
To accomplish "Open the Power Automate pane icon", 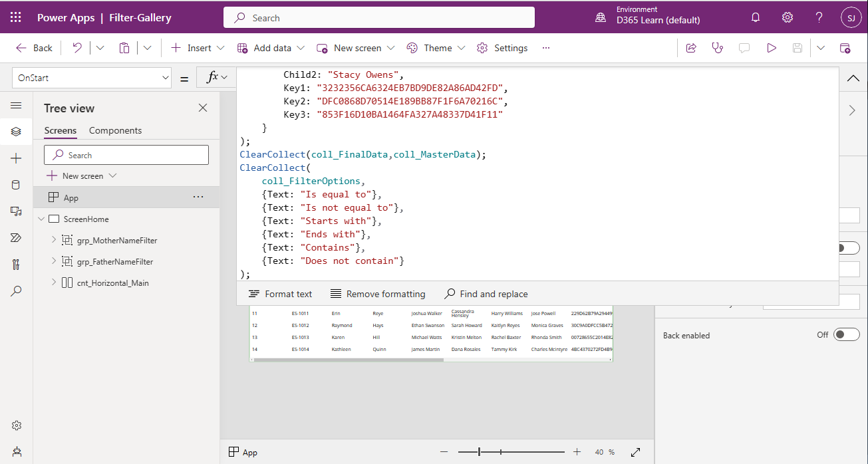I will click(x=17, y=238).
